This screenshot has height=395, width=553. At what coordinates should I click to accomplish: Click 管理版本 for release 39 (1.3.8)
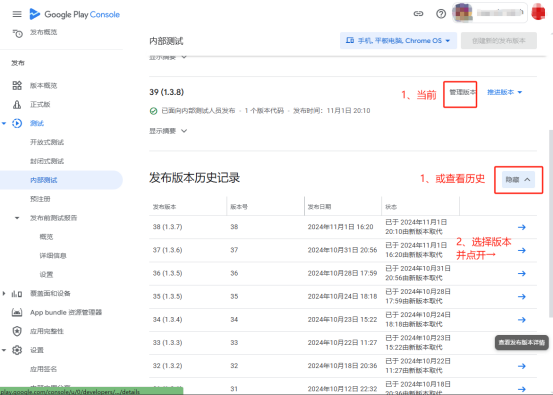click(x=462, y=92)
